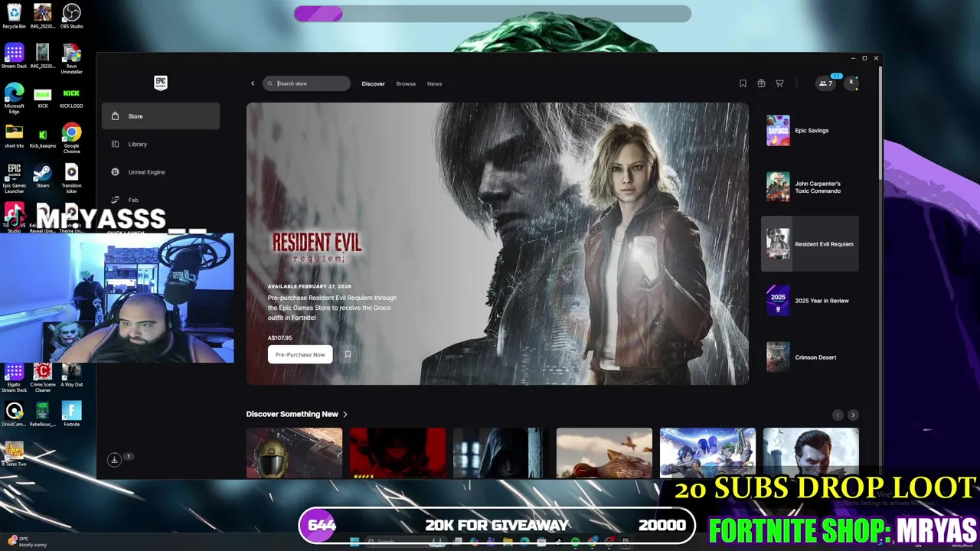Add Resident Evil Requiem to wishlist
This screenshot has width=980, height=551.
[x=348, y=354]
